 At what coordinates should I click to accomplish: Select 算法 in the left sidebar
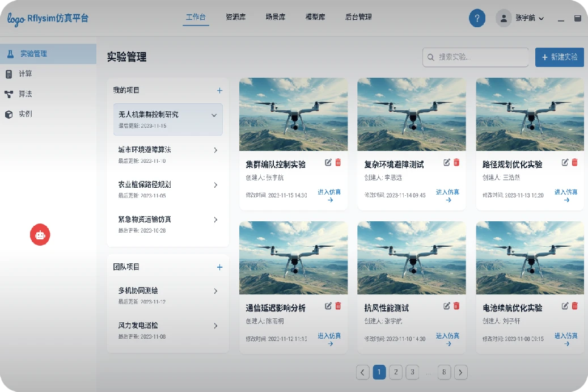(x=26, y=94)
